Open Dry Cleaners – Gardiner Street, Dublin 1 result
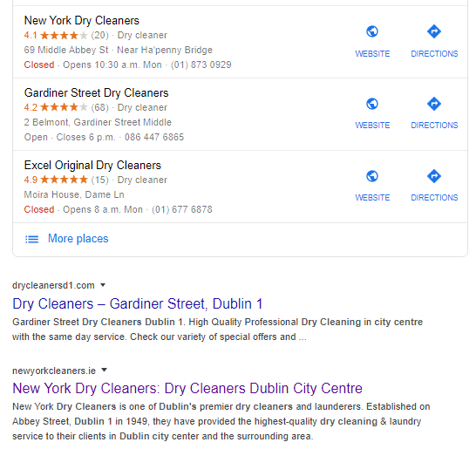 (137, 304)
